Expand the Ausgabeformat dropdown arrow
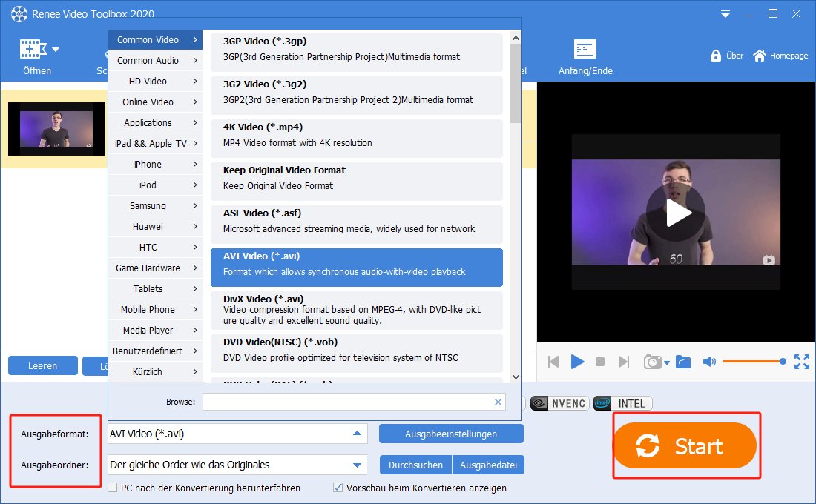This screenshot has width=816, height=504. [x=357, y=434]
